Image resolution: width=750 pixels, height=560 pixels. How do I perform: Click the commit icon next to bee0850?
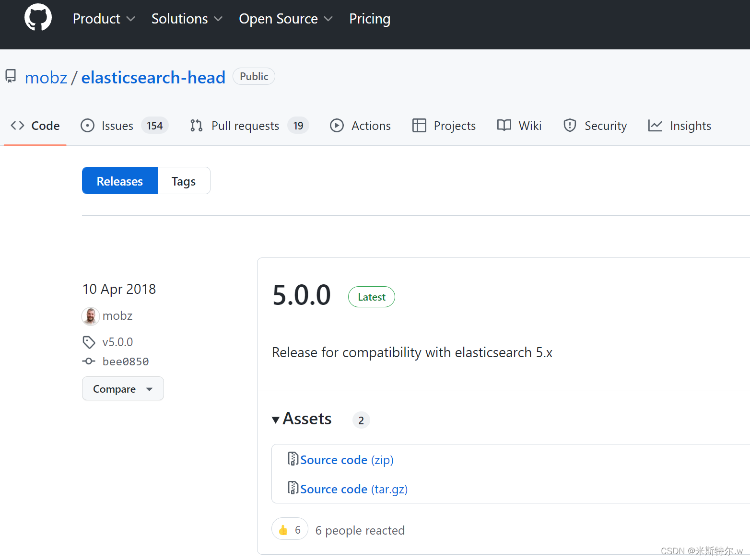point(89,361)
